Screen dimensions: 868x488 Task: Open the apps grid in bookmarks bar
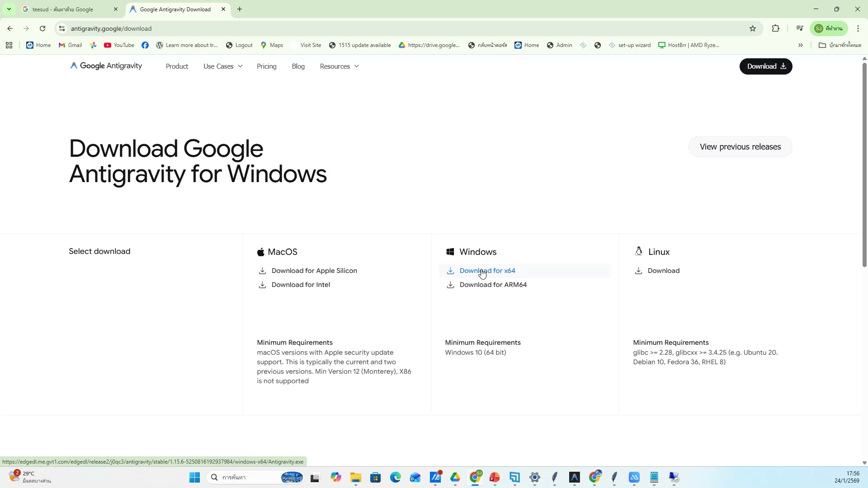click(x=9, y=45)
